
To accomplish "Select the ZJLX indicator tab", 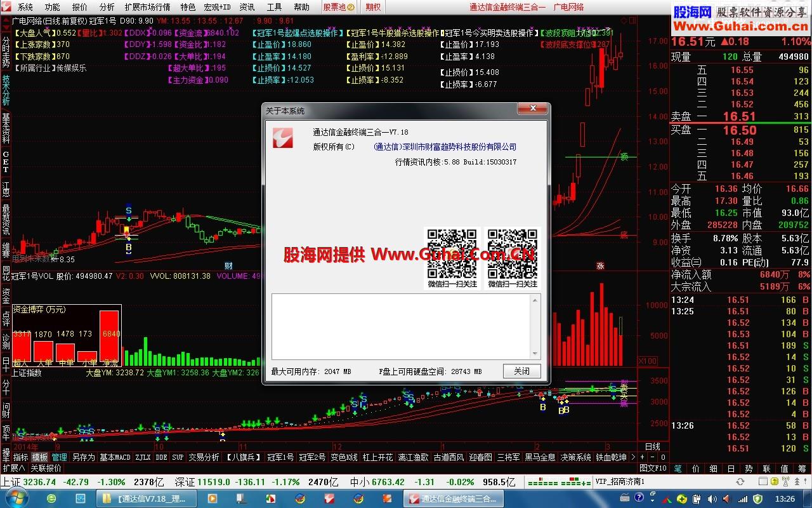I will pyautogui.click(x=143, y=457).
